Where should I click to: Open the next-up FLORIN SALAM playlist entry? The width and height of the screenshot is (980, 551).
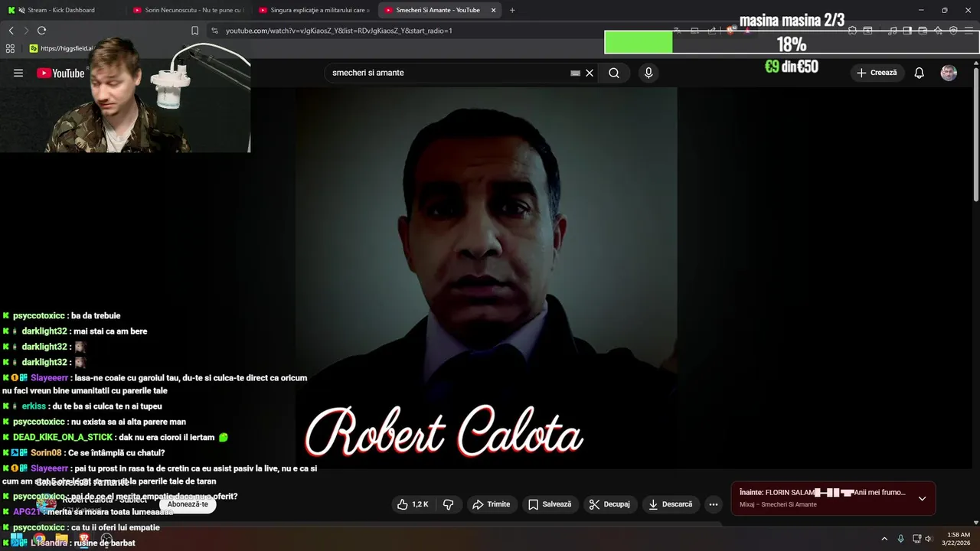pyautogui.click(x=823, y=493)
